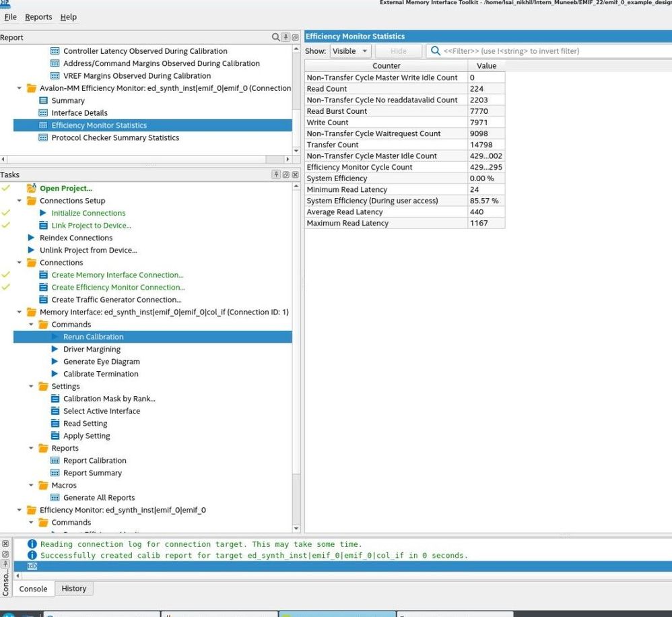Click the play icon beside Reindex Connections
Screen dimensions: 672x617
point(31,238)
